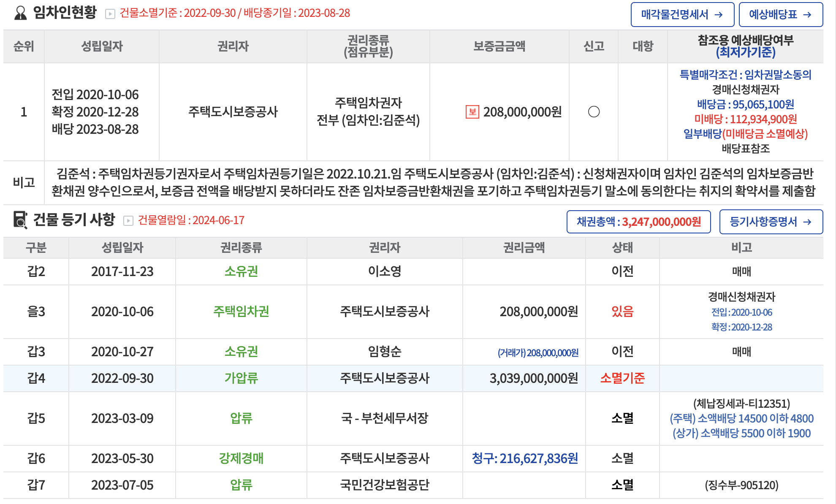Click the 강제경매 right type in 갑6 row
Image resolution: width=836 pixels, height=504 pixels.
click(x=241, y=458)
